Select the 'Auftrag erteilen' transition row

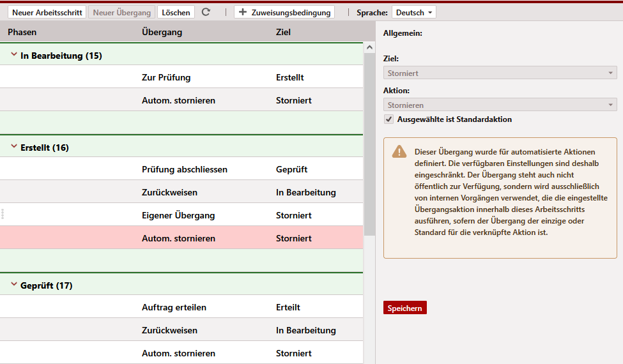[x=174, y=307]
